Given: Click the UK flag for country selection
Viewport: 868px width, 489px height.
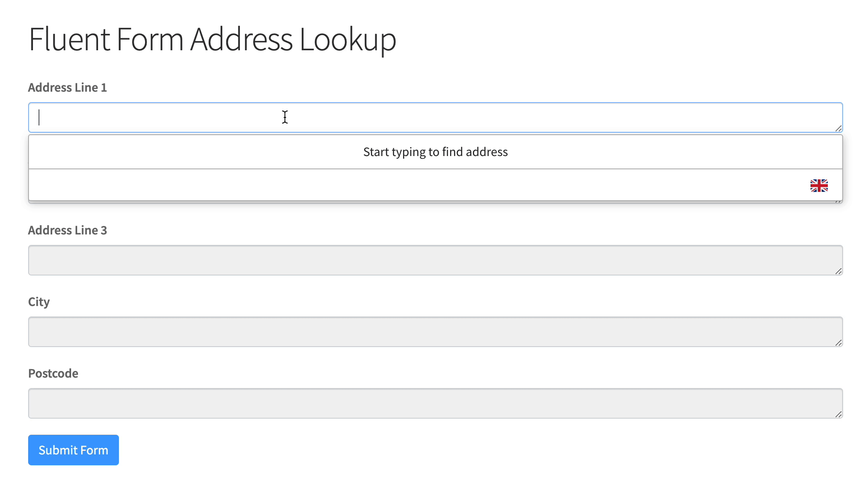Looking at the screenshot, I should click(x=818, y=185).
